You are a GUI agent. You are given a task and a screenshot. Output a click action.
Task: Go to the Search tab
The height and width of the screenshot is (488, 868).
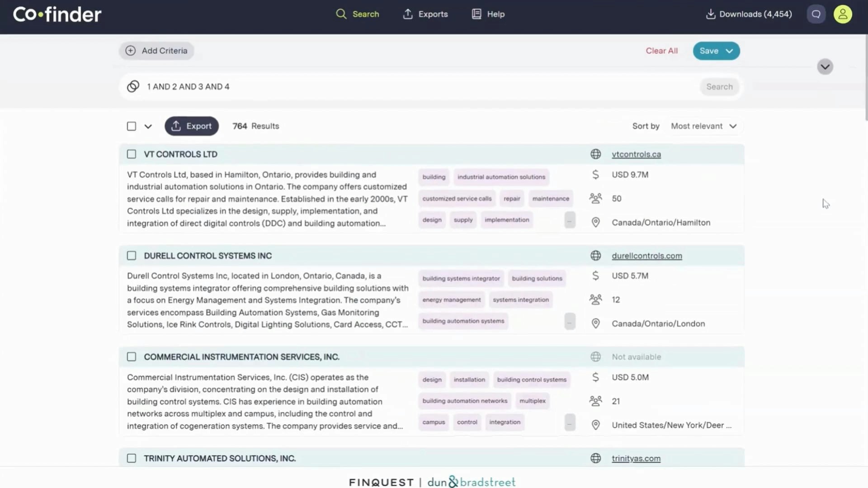[357, 14]
